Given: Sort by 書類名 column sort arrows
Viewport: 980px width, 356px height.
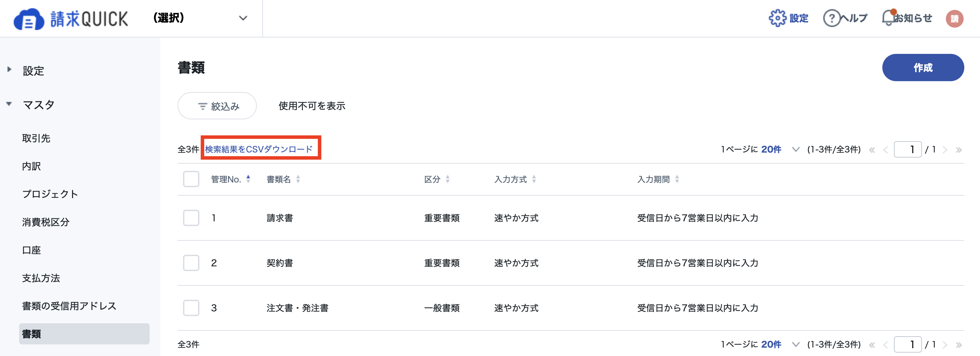Looking at the screenshot, I should click(x=298, y=179).
